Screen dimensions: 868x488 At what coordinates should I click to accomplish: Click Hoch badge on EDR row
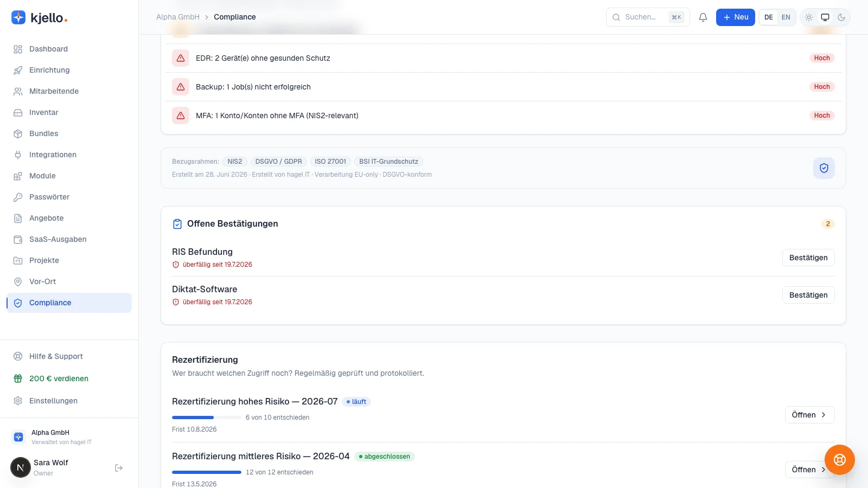click(x=822, y=58)
